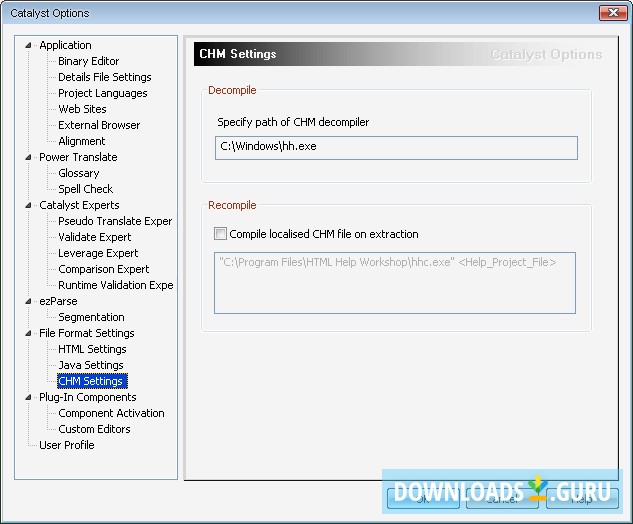Select Plug-In Components label

point(88,397)
